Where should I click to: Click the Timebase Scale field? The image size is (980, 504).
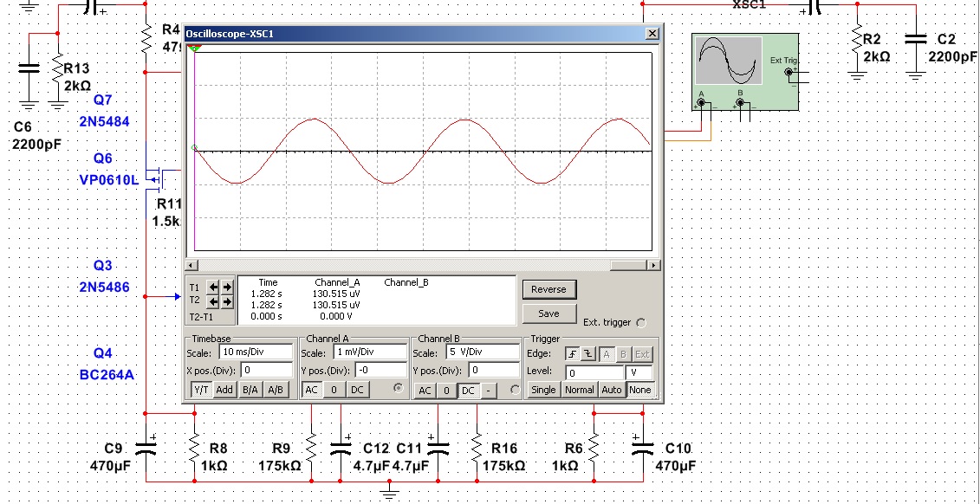click(x=254, y=352)
